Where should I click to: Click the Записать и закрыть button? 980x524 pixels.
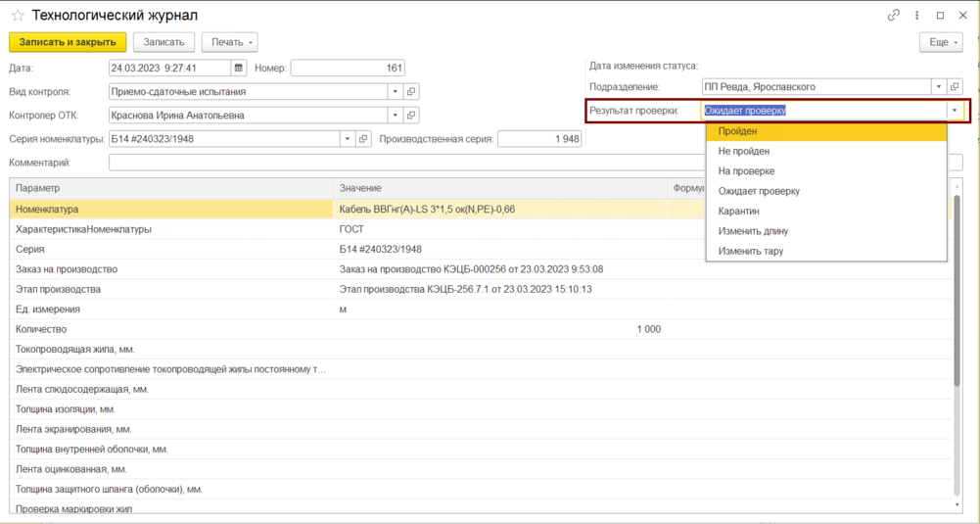tap(68, 42)
